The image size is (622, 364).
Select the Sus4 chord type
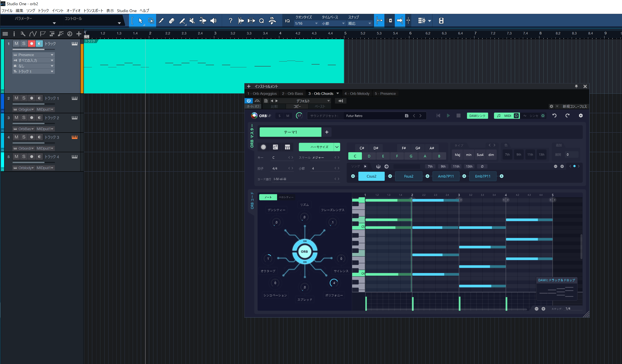pos(480,155)
